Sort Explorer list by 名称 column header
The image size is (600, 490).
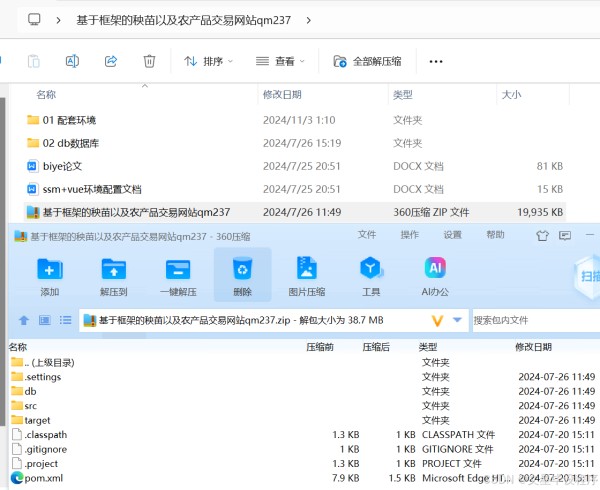pyautogui.click(x=46, y=94)
